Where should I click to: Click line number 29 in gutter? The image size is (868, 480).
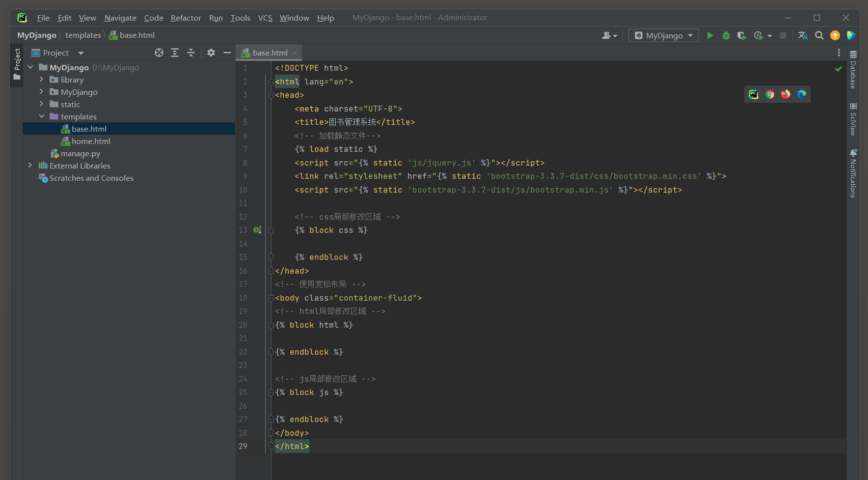coord(243,446)
